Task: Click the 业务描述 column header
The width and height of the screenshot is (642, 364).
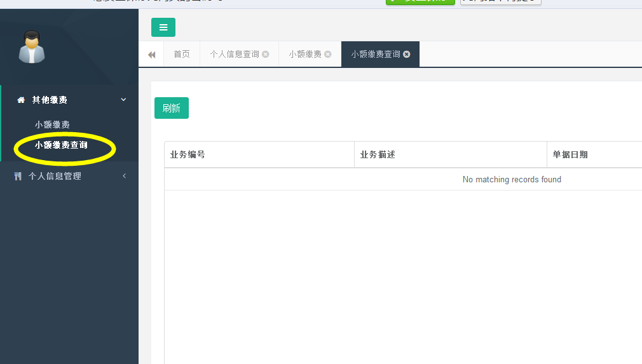Action: coord(378,155)
